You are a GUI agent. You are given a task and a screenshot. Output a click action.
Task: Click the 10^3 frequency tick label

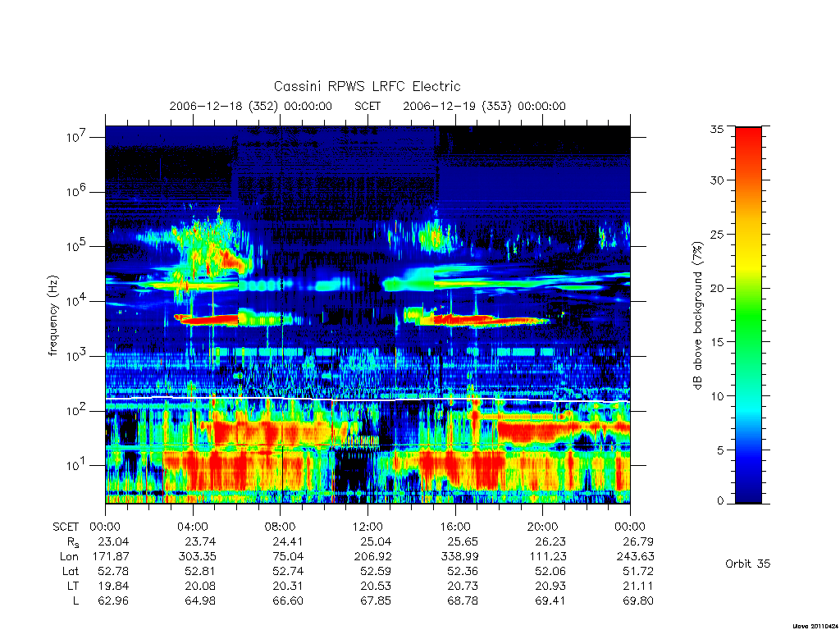pos(76,356)
